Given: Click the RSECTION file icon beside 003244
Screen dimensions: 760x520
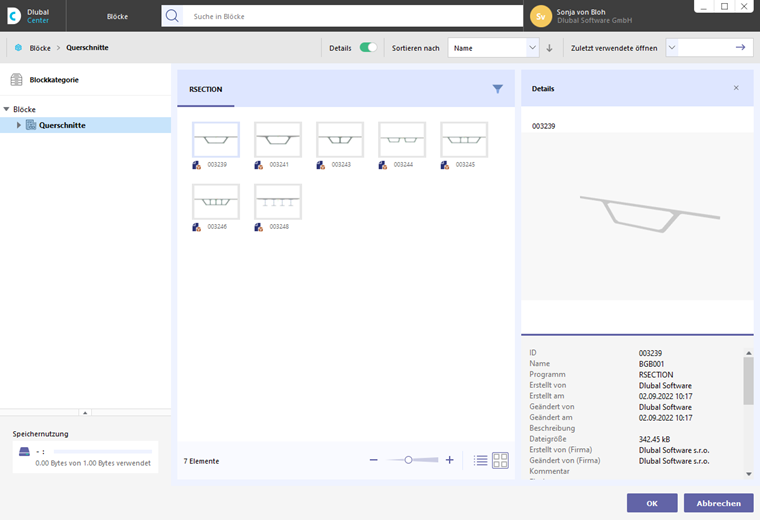Looking at the screenshot, I should pos(383,165).
